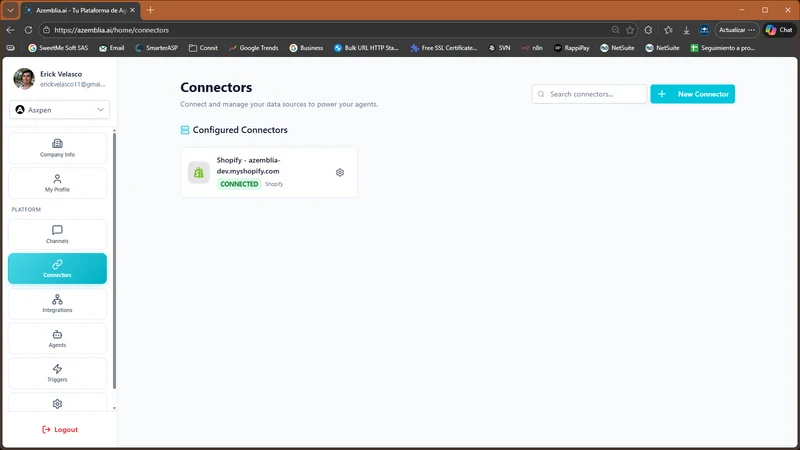Click the browser address bar URL

[111, 30]
